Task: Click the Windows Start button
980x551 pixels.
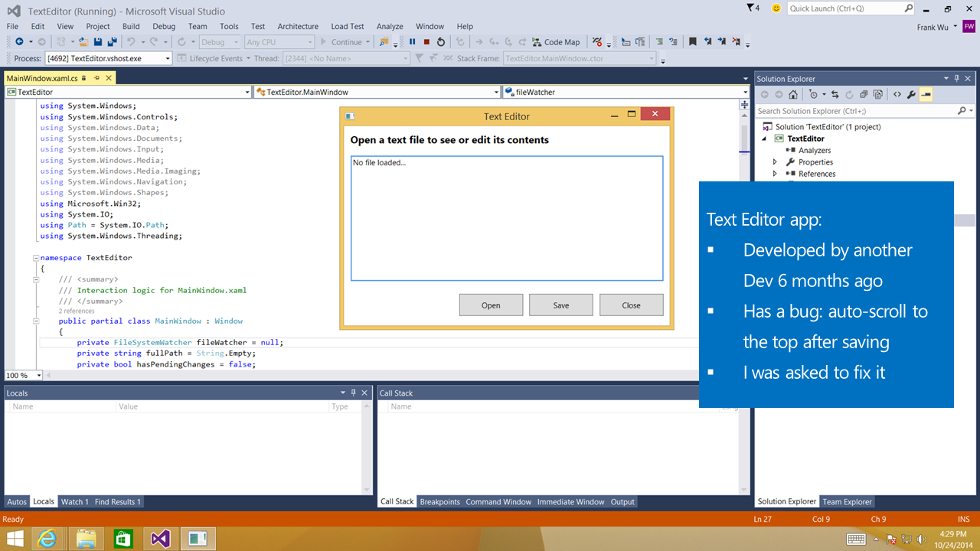Action: point(14,539)
